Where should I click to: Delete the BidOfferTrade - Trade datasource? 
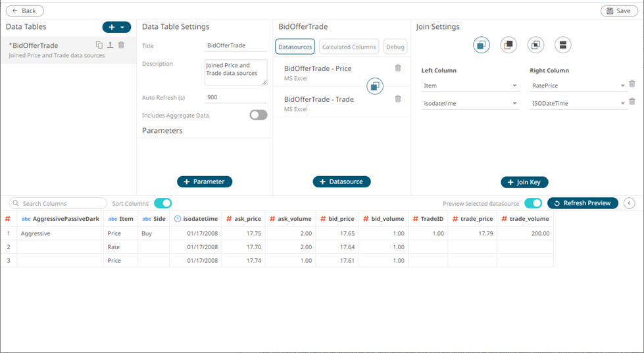click(398, 99)
